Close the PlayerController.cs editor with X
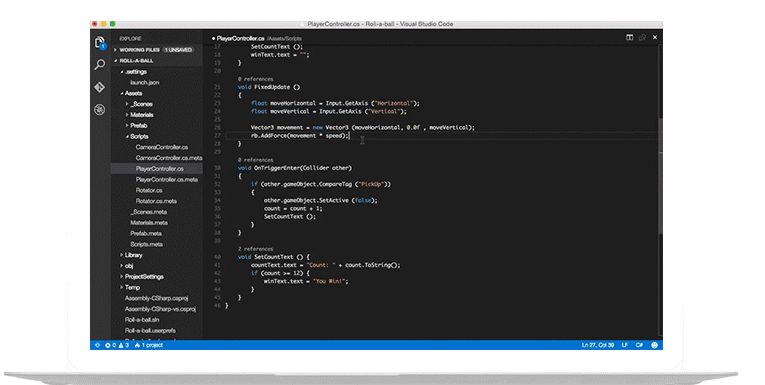The image size is (765, 385). click(x=655, y=38)
